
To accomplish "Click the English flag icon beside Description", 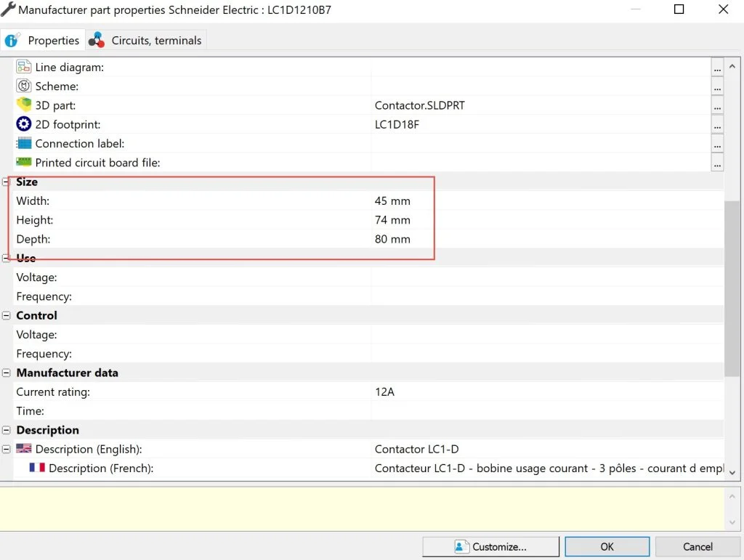I will [24, 449].
